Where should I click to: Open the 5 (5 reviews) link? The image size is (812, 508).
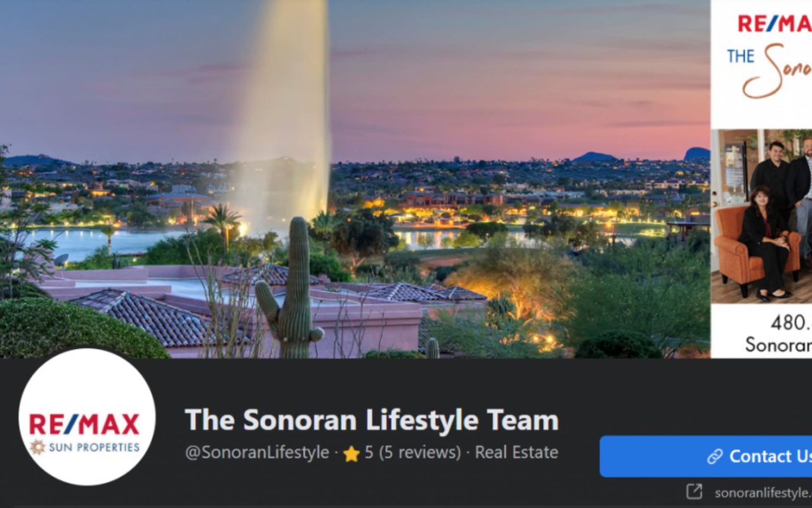pyautogui.click(x=412, y=453)
